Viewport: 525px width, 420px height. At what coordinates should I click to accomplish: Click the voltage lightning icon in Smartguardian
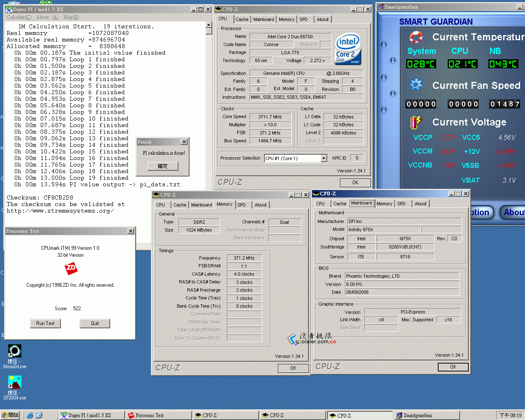pyautogui.click(x=416, y=122)
